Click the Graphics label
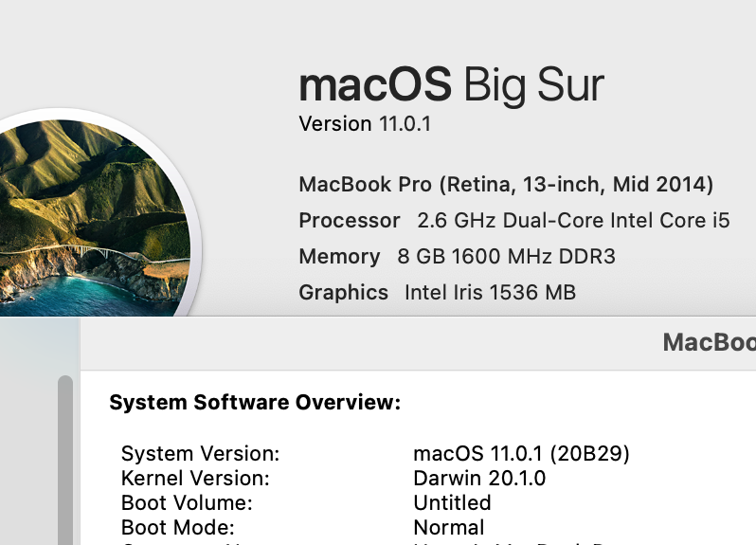This screenshot has height=545, width=756. click(343, 293)
